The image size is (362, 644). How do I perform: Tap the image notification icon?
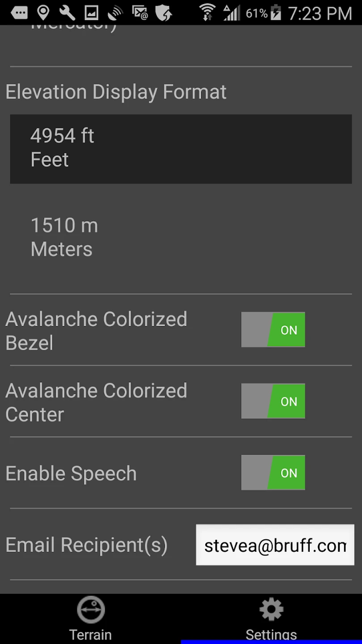[91, 13]
